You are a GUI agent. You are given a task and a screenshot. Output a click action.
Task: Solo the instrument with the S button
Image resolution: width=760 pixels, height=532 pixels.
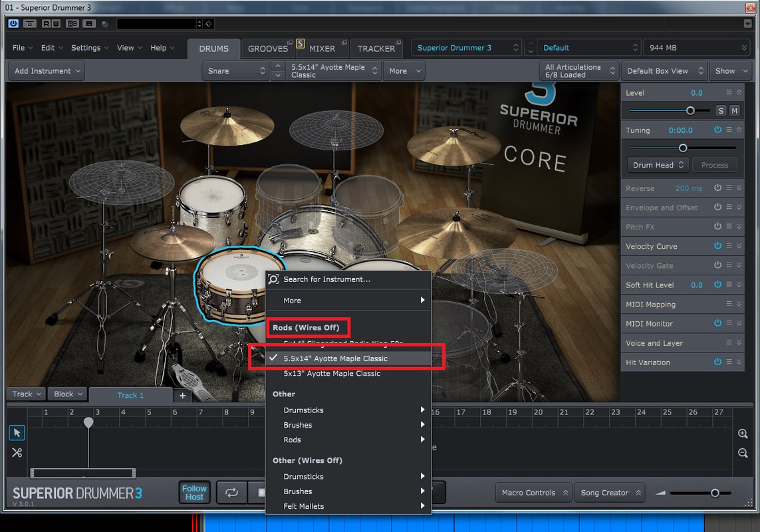pyautogui.click(x=721, y=111)
